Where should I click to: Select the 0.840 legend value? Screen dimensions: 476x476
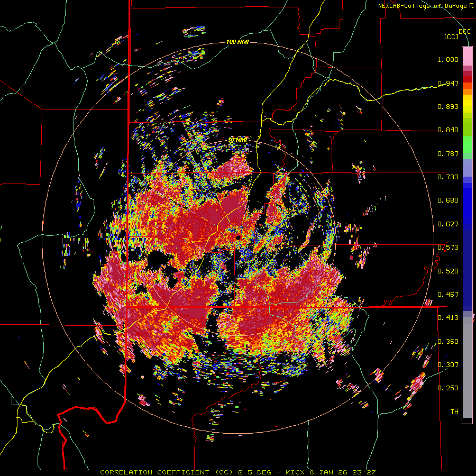pos(448,130)
